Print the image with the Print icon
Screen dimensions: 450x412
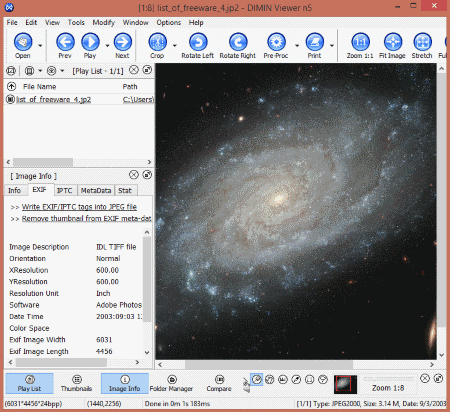(x=315, y=42)
